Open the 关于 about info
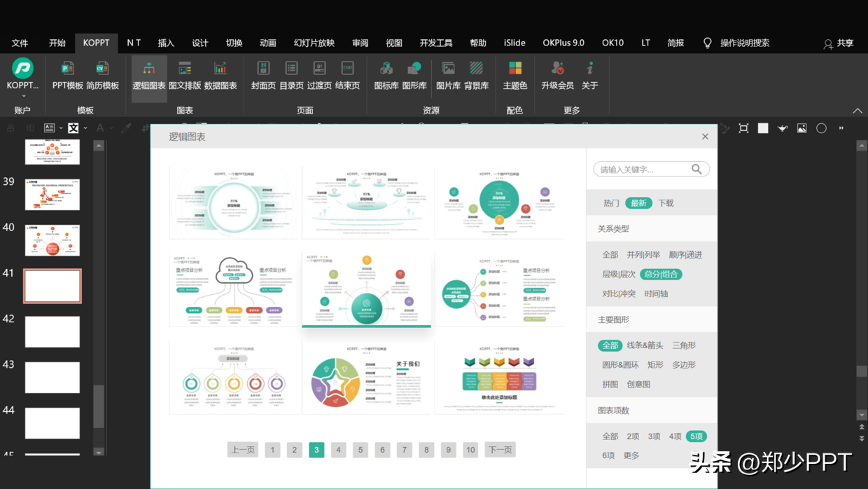Viewport: 868px width, 489px height. [x=590, y=76]
